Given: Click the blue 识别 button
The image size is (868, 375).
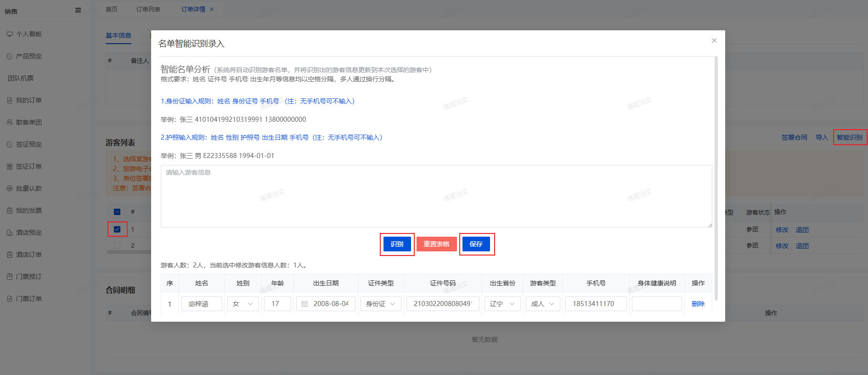Looking at the screenshot, I should point(397,244).
